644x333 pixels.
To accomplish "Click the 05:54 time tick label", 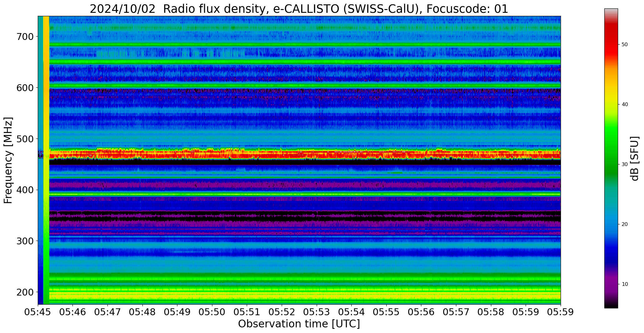I will 352,312.
